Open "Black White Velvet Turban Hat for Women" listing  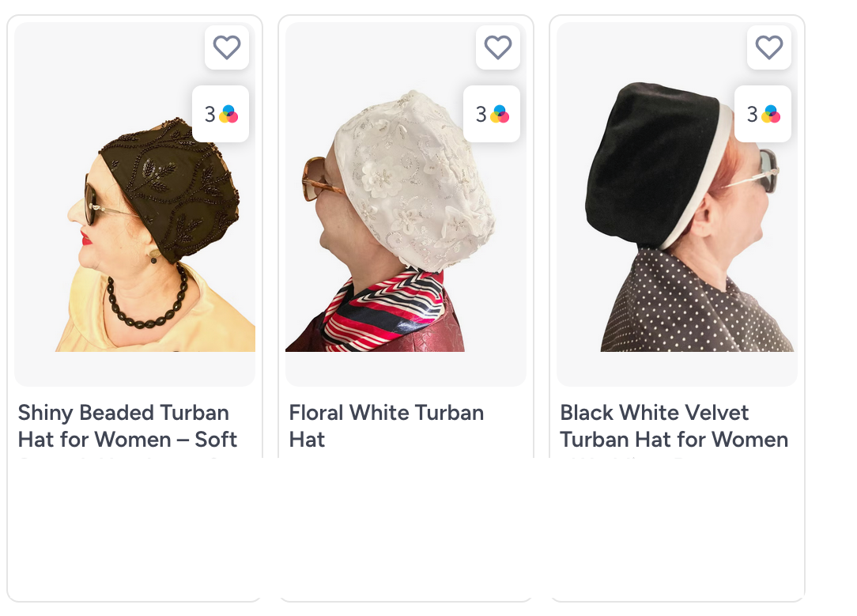(x=674, y=425)
